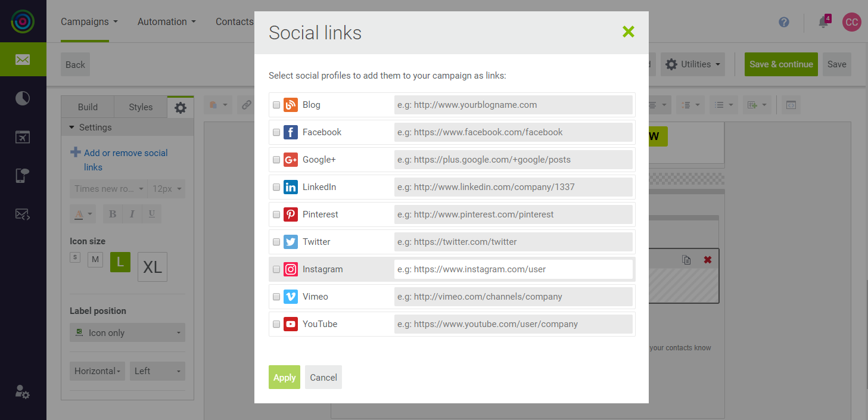Open the Times new roman font dropdown
The height and width of the screenshot is (420, 868).
(108, 189)
